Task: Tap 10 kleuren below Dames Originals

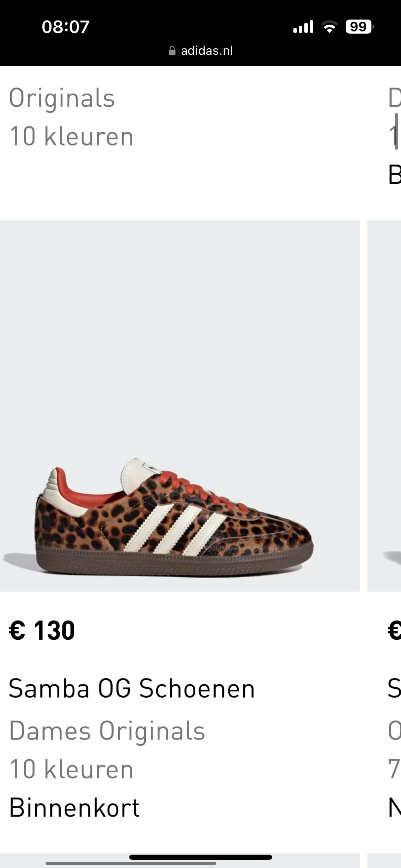Action: pos(71,769)
